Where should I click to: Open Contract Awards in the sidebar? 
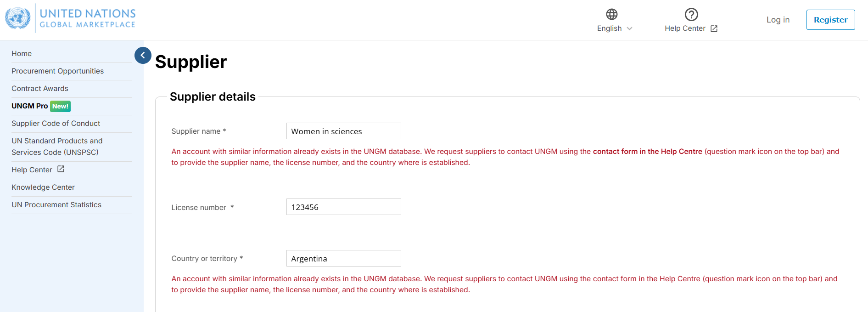[40, 89]
